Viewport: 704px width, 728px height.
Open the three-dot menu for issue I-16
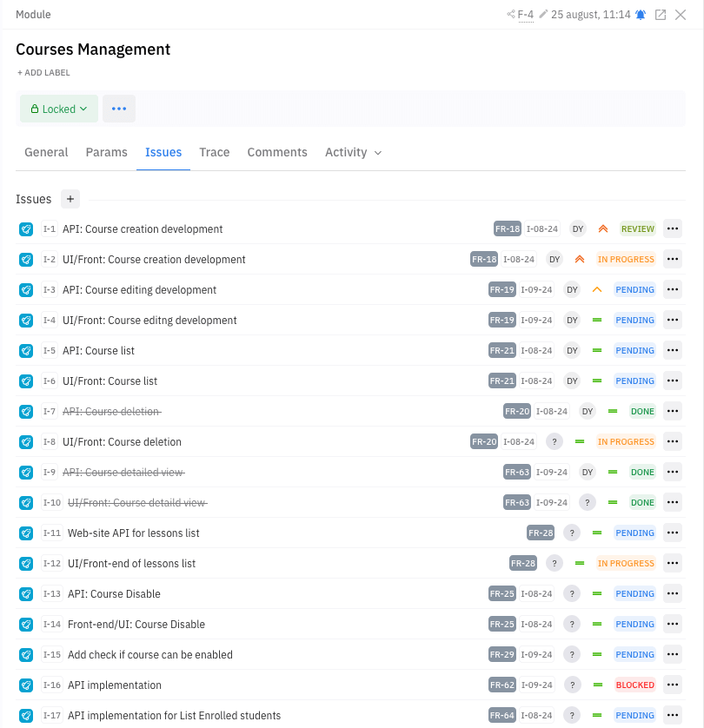(672, 685)
